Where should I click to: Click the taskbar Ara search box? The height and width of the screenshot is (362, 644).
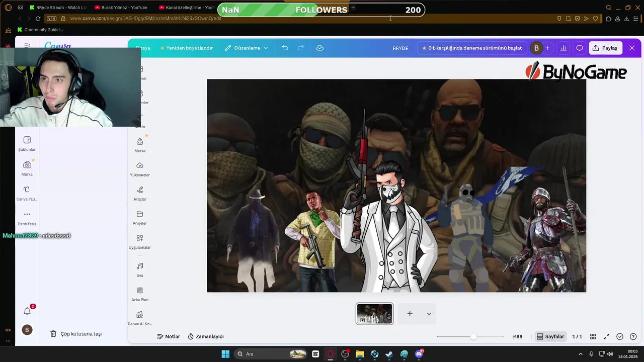(271, 354)
